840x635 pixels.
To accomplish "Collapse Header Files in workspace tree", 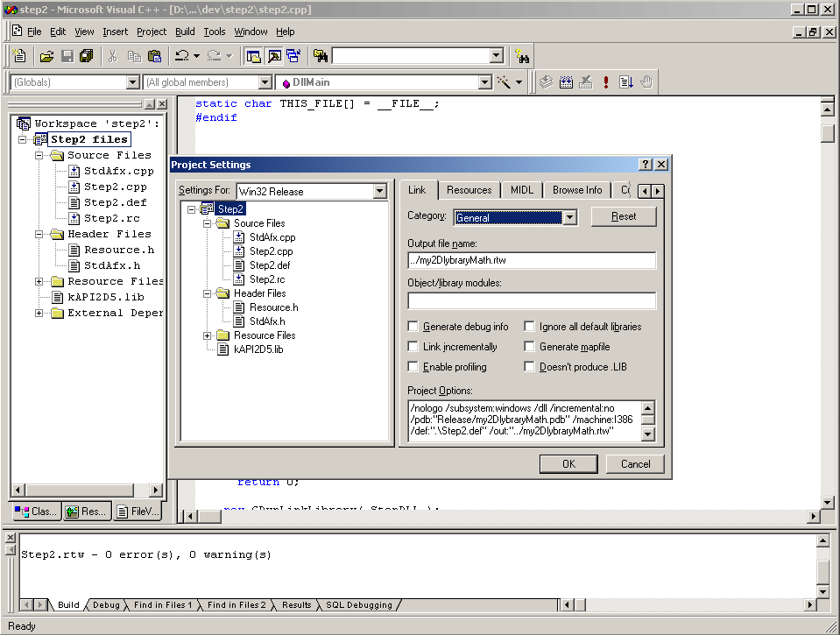I will click(x=39, y=234).
